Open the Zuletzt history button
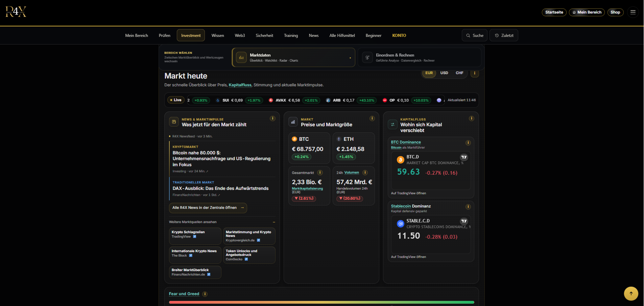Image resolution: width=644 pixels, height=306 pixels. (x=504, y=36)
